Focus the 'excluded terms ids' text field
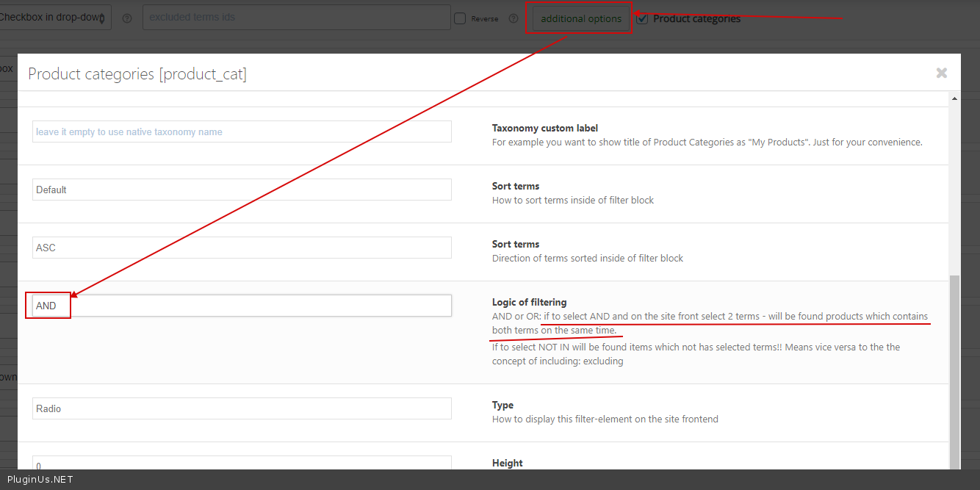Image resolution: width=980 pixels, height=490 pixels. (296, 18)
